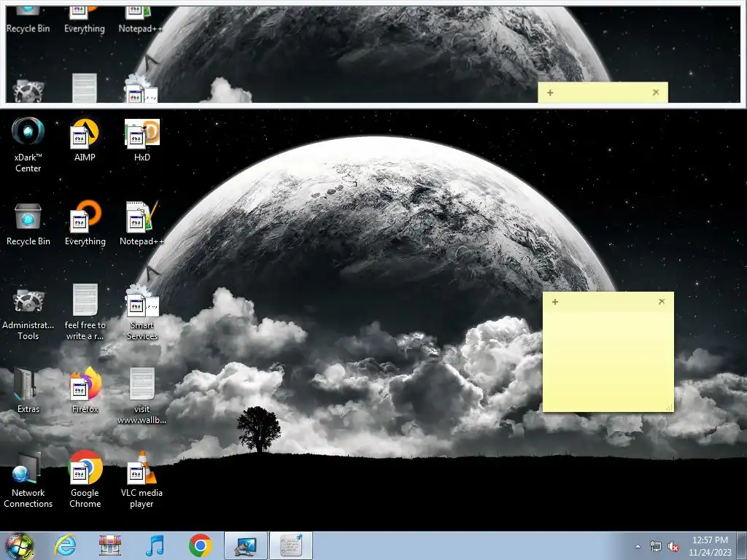Select the Firefox desktop shortcut
This screenshot has height=560, width=747.
click(x=85, y=391)
